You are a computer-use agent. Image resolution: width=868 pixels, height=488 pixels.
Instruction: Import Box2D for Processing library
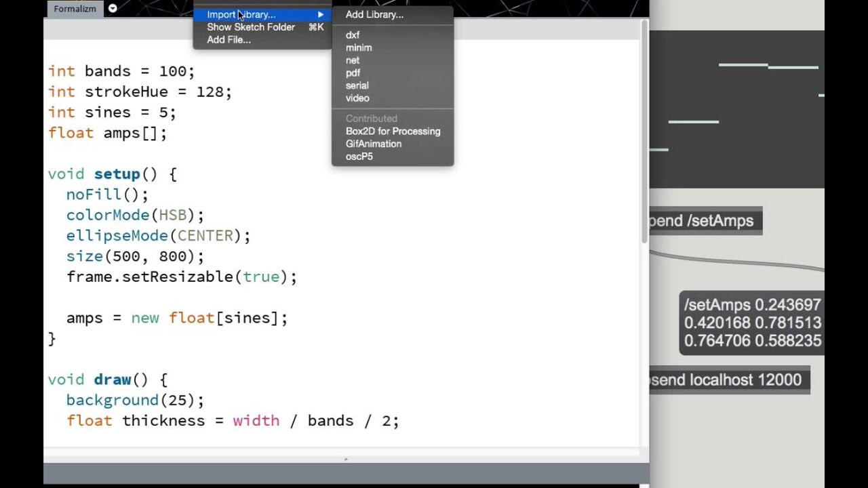(393, 131)
